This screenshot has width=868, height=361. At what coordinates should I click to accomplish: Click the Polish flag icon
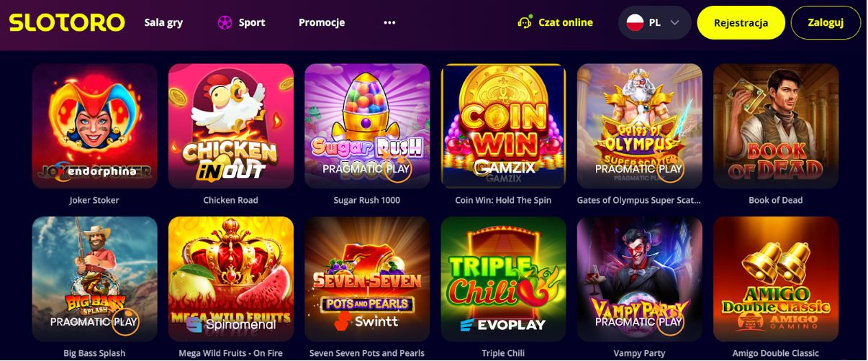635,22
